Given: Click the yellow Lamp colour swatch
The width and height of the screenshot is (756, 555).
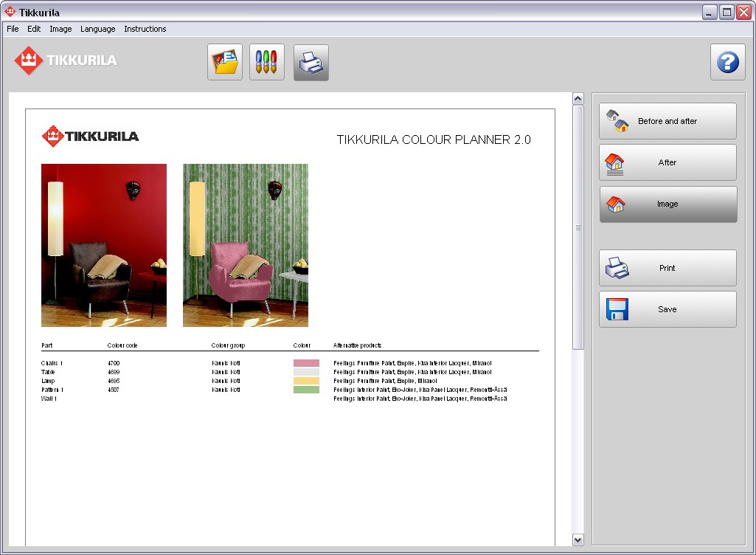Looking at the screenshot, I should coord(306,381).
